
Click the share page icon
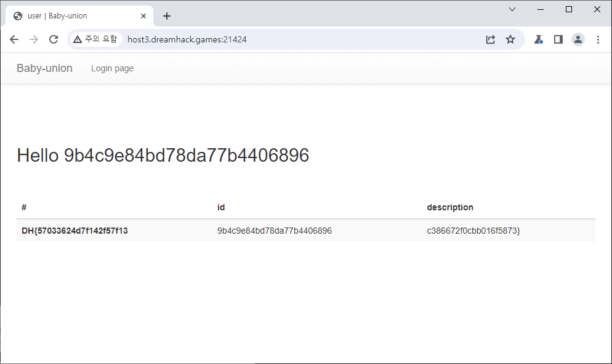[491, 39]
